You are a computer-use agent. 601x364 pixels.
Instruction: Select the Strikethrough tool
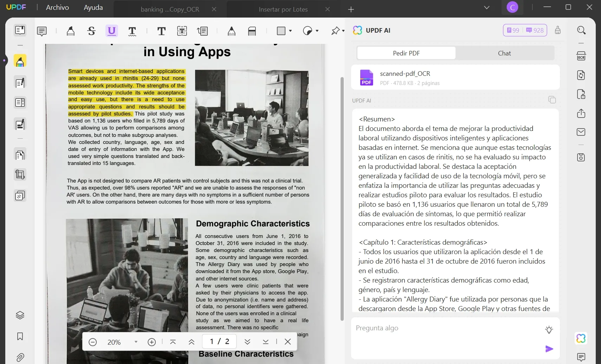click(x=91, y=31)
